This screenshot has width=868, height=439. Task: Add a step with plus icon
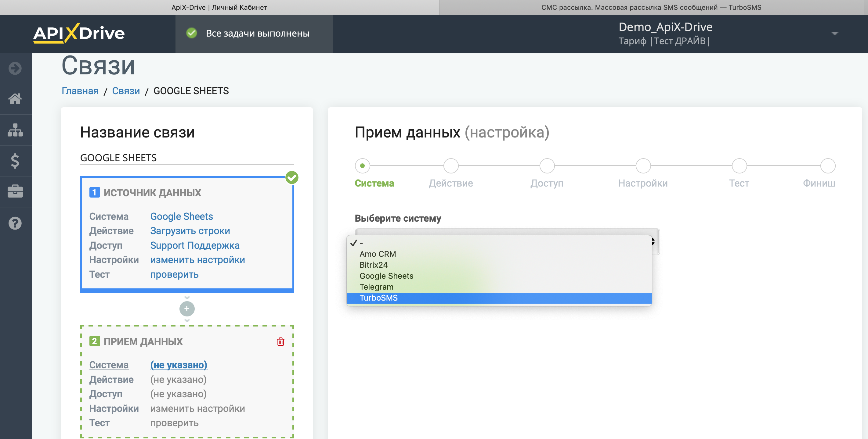click(x=187, y=309)
